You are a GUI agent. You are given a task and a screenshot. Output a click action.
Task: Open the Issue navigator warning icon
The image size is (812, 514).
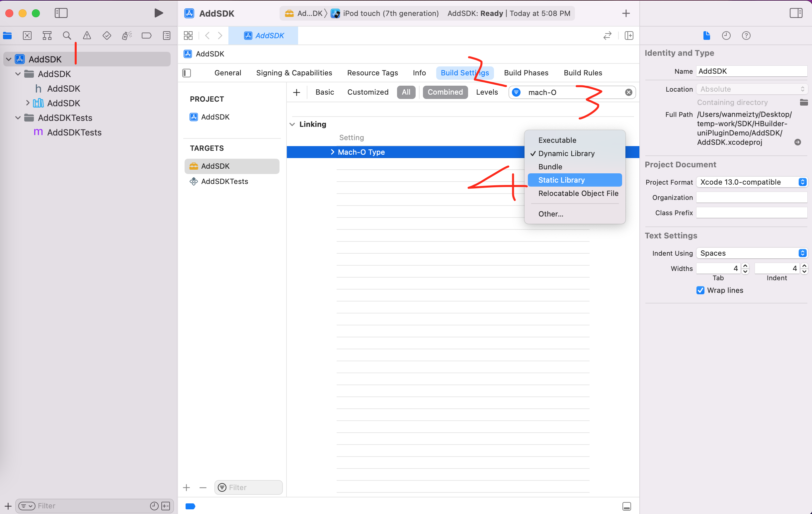pyautogui.click(x=87, y=36)
